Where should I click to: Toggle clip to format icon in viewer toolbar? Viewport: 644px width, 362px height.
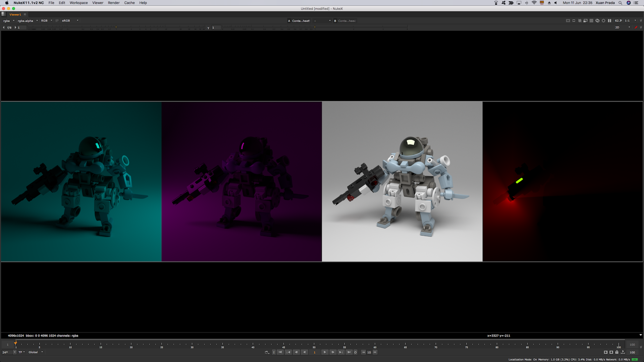click(x=568, y=20)
